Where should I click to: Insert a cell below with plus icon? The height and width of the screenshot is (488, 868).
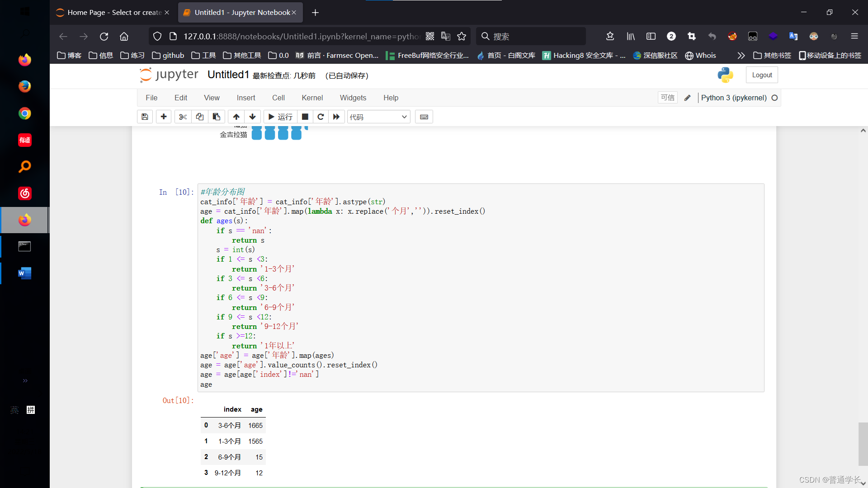[164, 117]
